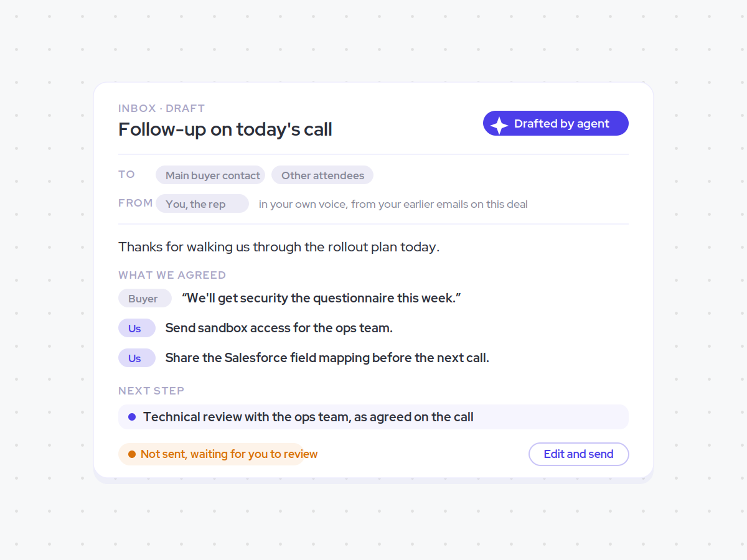
Task: Click the Thanks for walking us through opening line
Action: click(x=279, y=247)
